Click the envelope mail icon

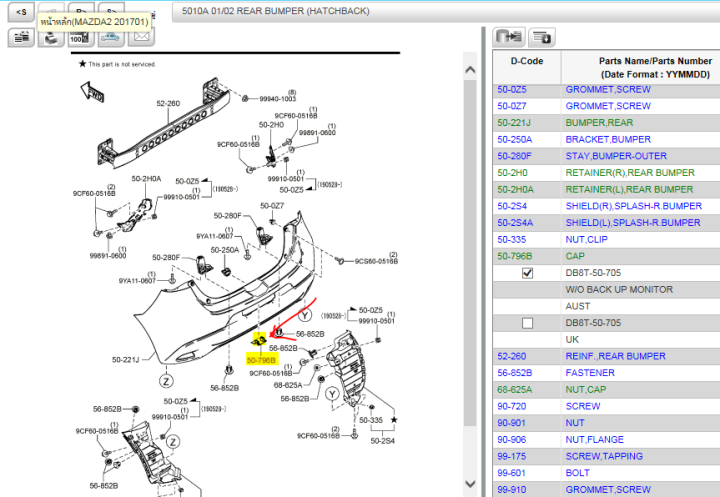[142, 38]
